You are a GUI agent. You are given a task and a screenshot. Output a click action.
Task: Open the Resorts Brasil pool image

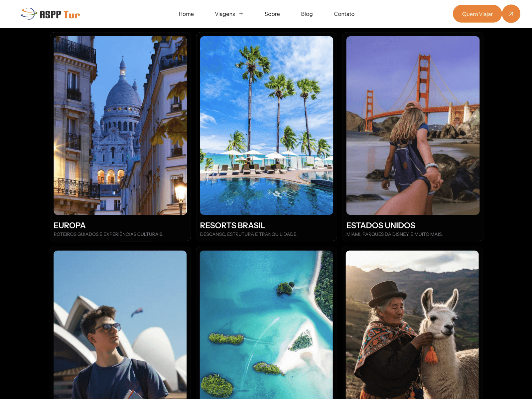pyautogui.click(x=267, y=125)
